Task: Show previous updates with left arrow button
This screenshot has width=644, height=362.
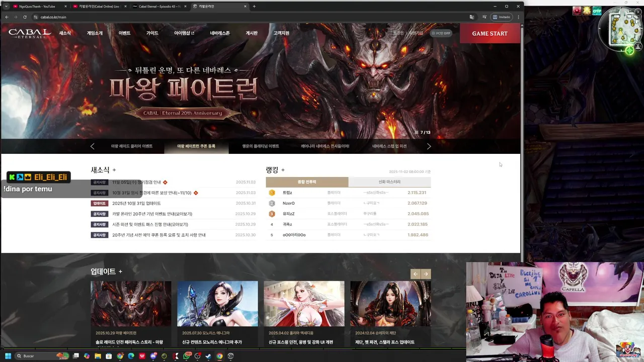Action: 415,274
